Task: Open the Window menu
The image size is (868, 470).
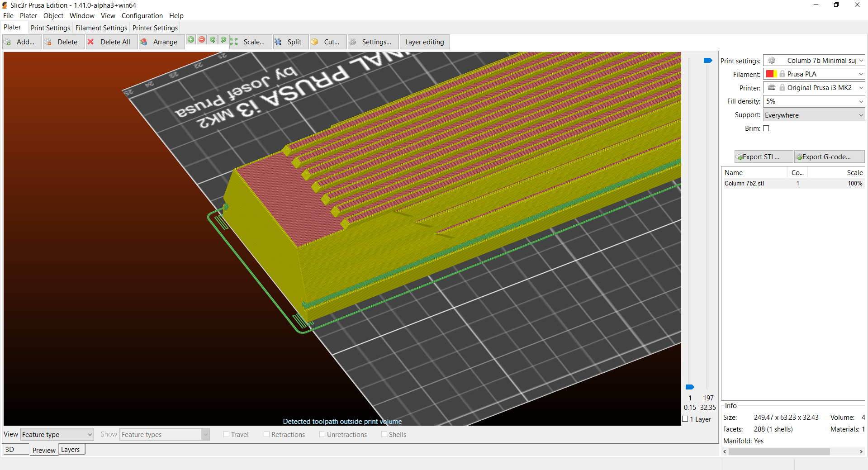Action: 82,16
